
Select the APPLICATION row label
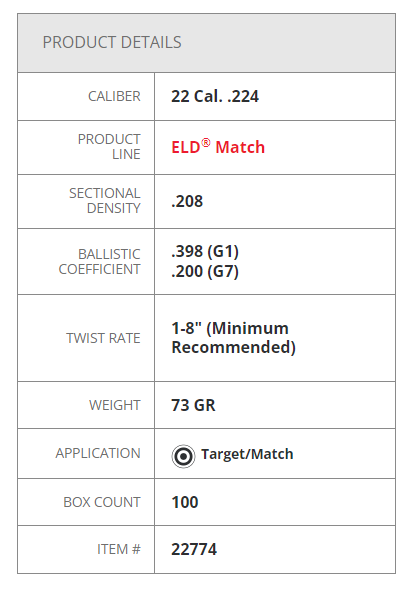(x=98, y=453)
